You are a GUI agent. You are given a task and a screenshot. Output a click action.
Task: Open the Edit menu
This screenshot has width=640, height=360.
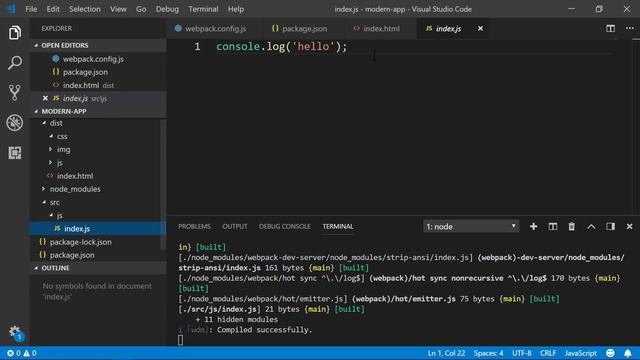pos(53,9)
